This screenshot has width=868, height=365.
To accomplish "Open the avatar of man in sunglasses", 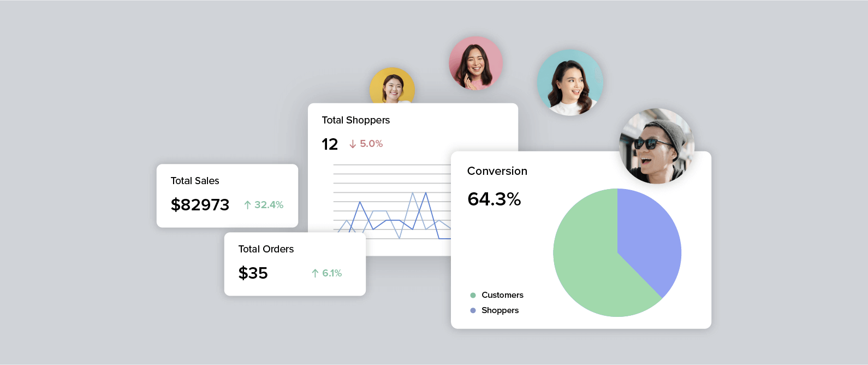I will point(657,146).
